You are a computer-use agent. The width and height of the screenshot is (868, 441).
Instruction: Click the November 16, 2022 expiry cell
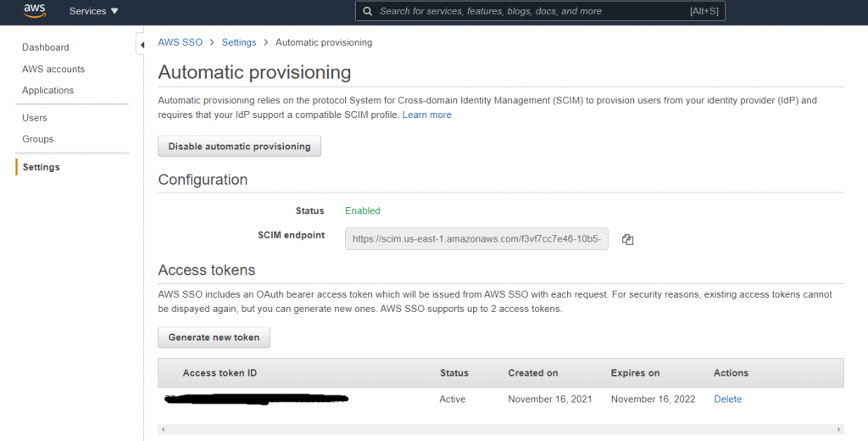click(654, 399)
